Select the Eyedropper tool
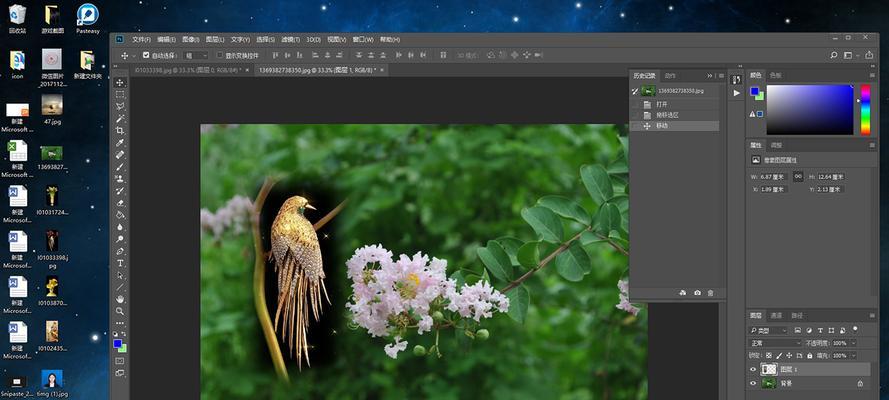This screenshot has width=889, height=400. click(120, 142)
